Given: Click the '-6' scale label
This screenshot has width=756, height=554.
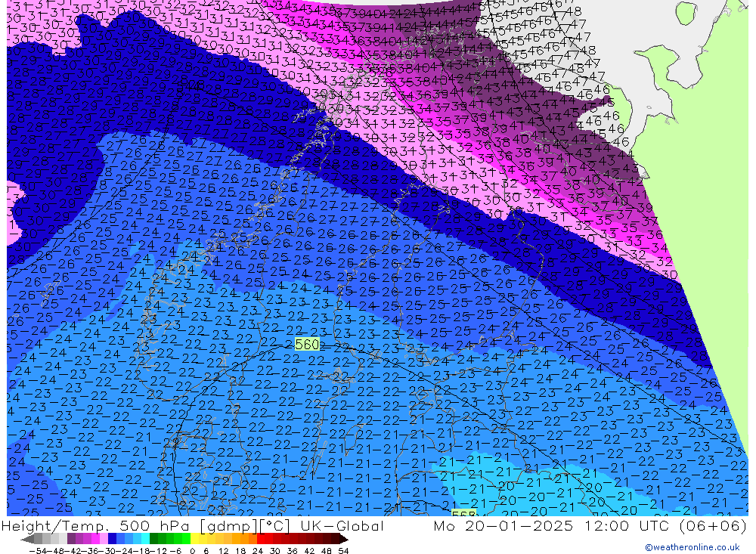Looking at the screenshot, I should click(175, 551).
